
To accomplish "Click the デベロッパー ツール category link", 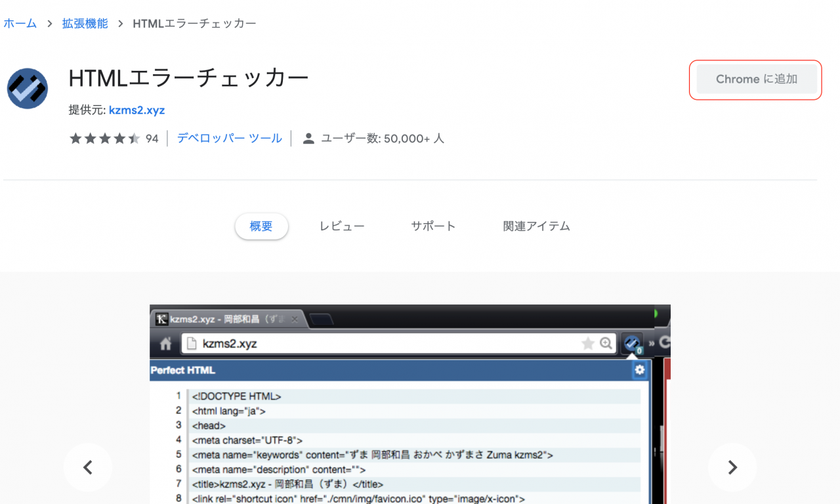I will pos(229,138).
